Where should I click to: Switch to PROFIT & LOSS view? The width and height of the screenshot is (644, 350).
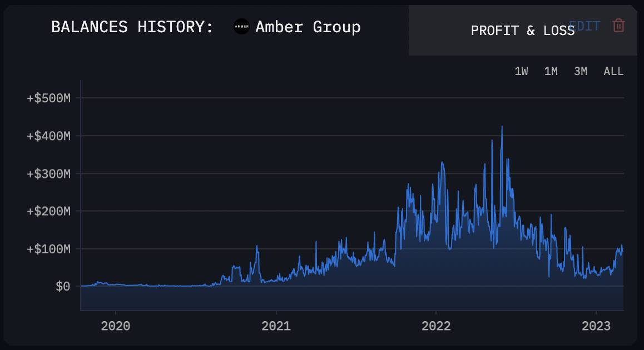coord(522,31)
